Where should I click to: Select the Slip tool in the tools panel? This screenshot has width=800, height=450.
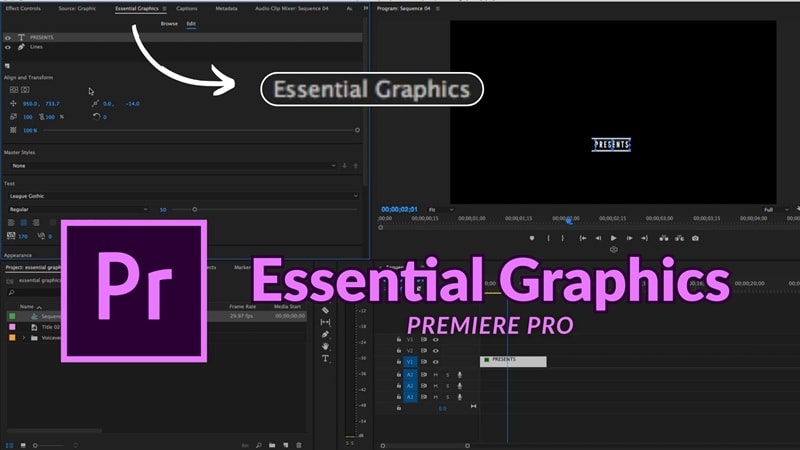tap(325, 322)
